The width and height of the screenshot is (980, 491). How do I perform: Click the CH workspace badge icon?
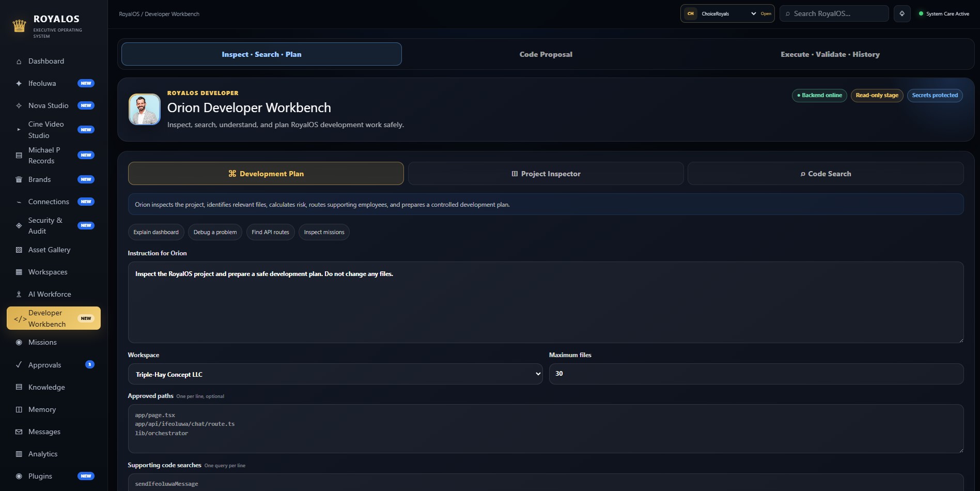(691, 13)
